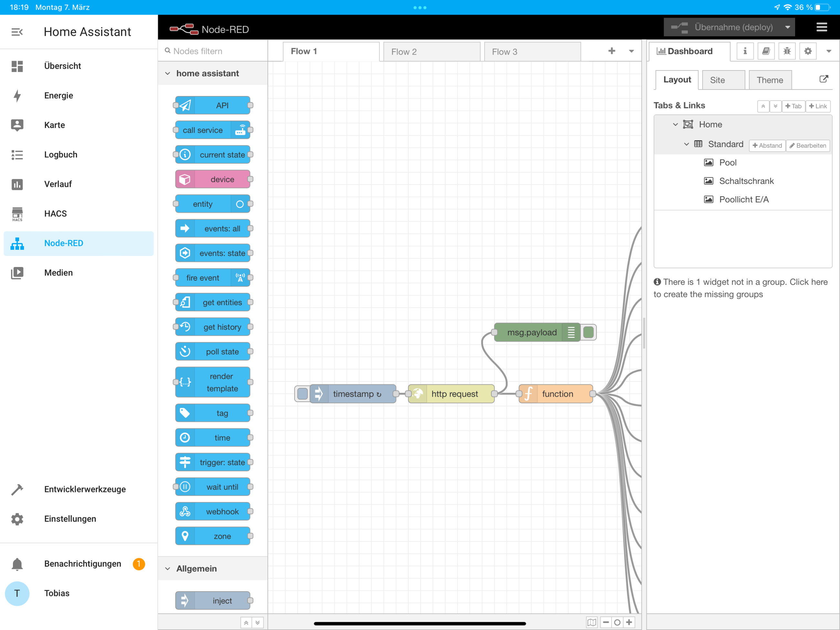
Task: Select the render template node
Action: [x=213, y=382]
